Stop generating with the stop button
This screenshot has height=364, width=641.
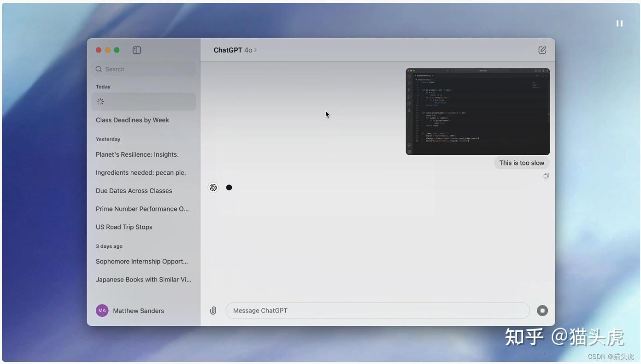point(542,311)
